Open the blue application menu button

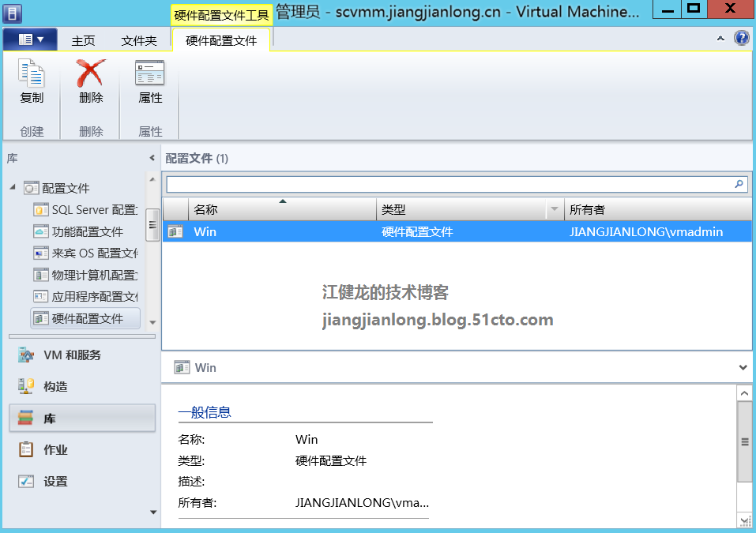point(30,39)
